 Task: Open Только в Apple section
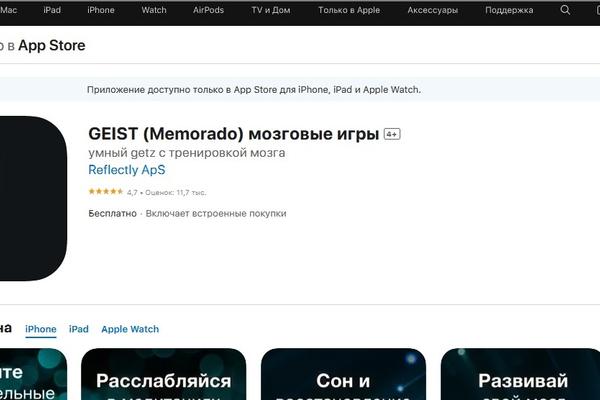pos(349,10)
